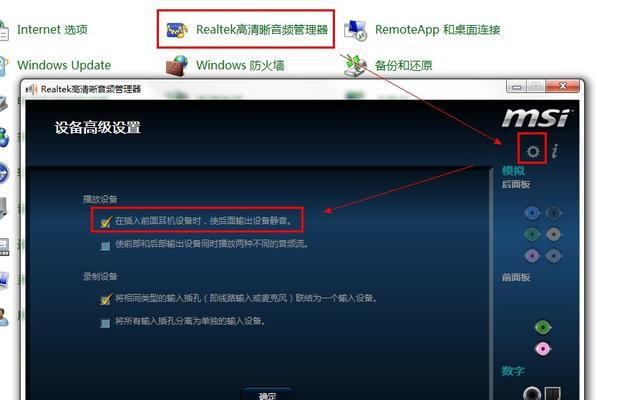
Task: Select the round coaxial digital output jack
Action: (x=532, y=393)
